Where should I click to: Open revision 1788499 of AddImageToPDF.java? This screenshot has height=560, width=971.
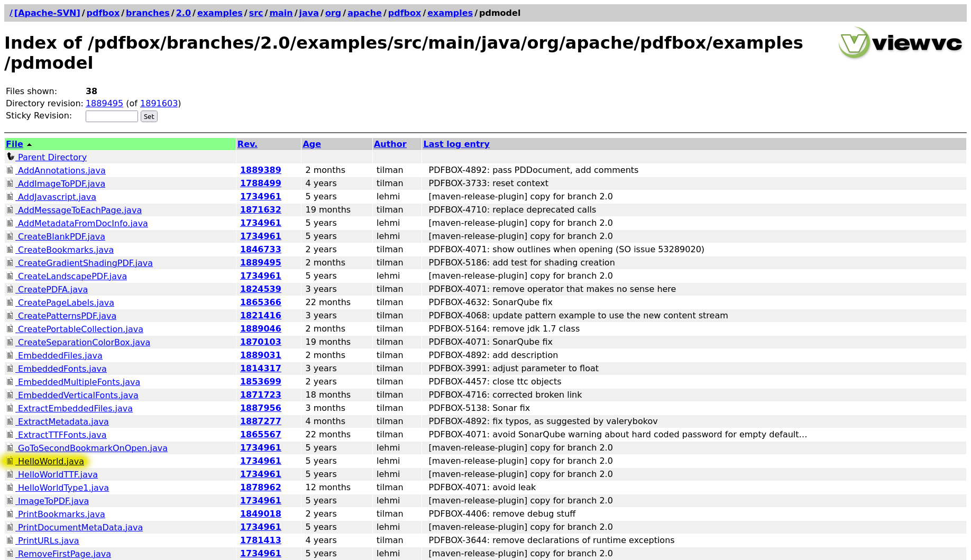click(x=260, y=183)
